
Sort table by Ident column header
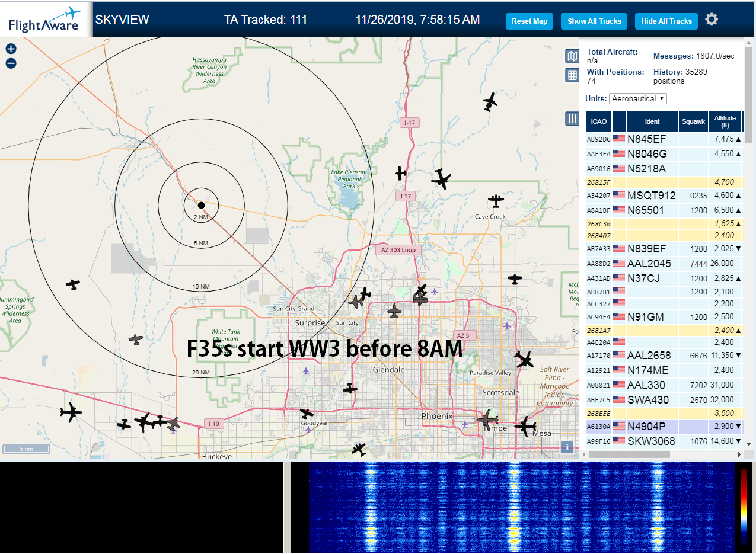coord(652,121)
